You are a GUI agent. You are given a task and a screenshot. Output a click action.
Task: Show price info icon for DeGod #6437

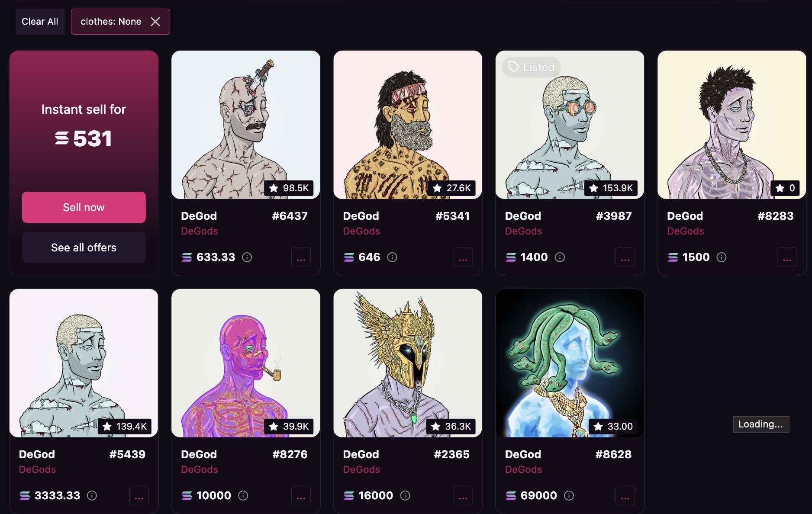pos(247,257)
